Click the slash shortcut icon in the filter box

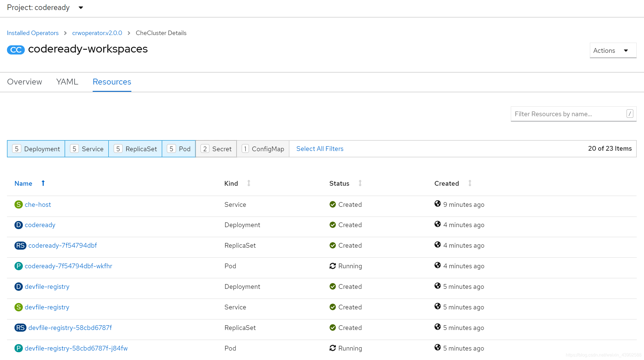coord(630,114)
